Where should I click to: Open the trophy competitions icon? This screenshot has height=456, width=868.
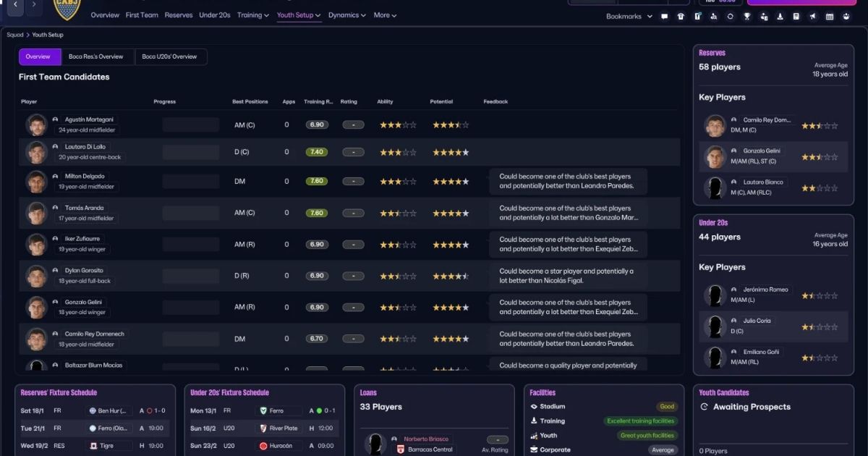(747, 17)
